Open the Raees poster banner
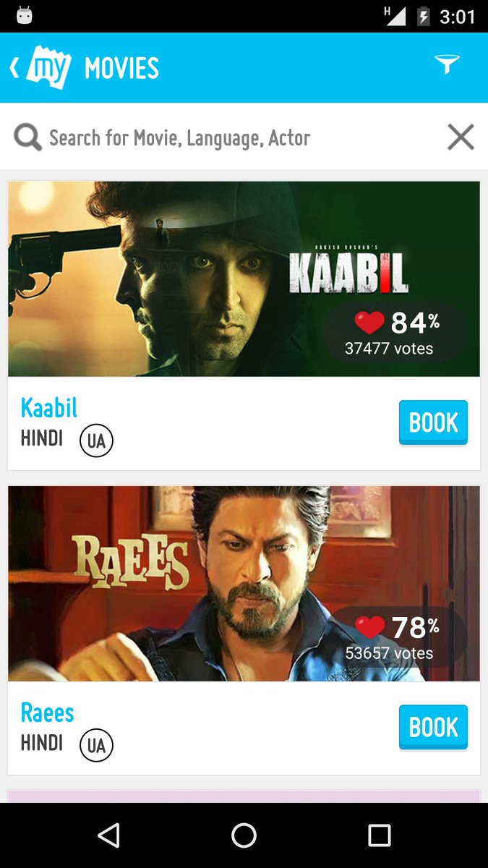This screenshot has height=868, width=488. [x=244, y=584]
